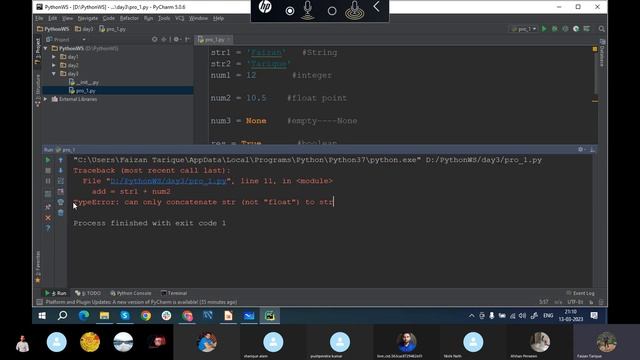Click PythonWS breadcrumb in navigation bar
This screenshot has width=640, height=360.
[x=53, y=29]
